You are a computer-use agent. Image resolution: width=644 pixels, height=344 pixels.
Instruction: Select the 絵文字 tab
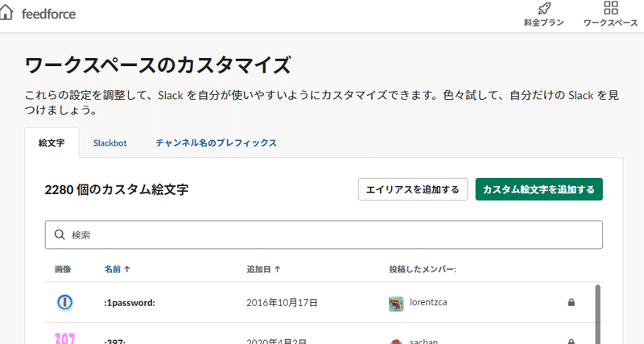pyautogui.click(x=52, y=143)
